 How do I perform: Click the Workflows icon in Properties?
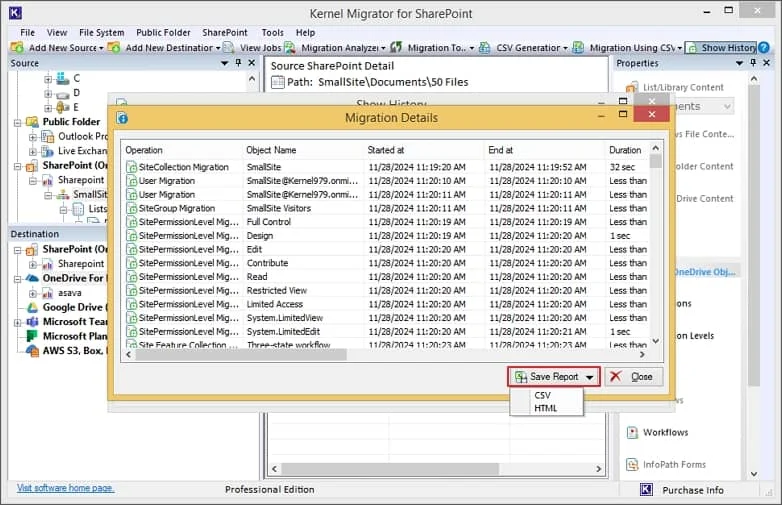click(632, 432)
